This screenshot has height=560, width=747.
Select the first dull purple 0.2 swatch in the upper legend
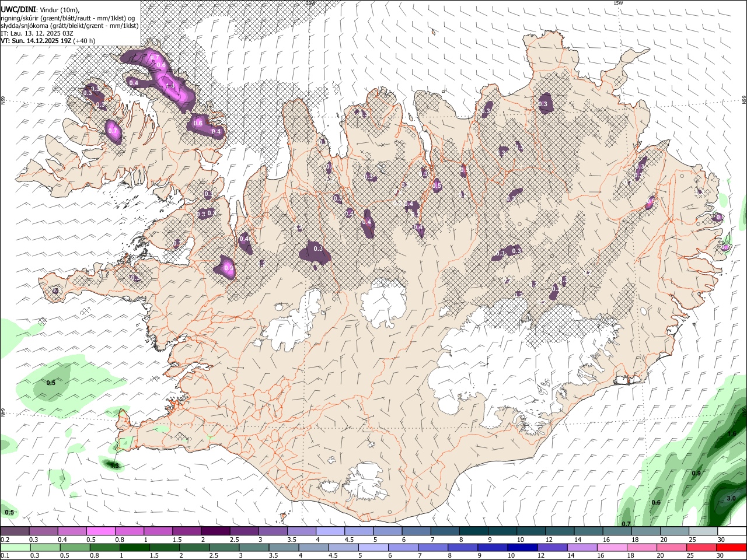pyautogui.click(x=15, y=531)
